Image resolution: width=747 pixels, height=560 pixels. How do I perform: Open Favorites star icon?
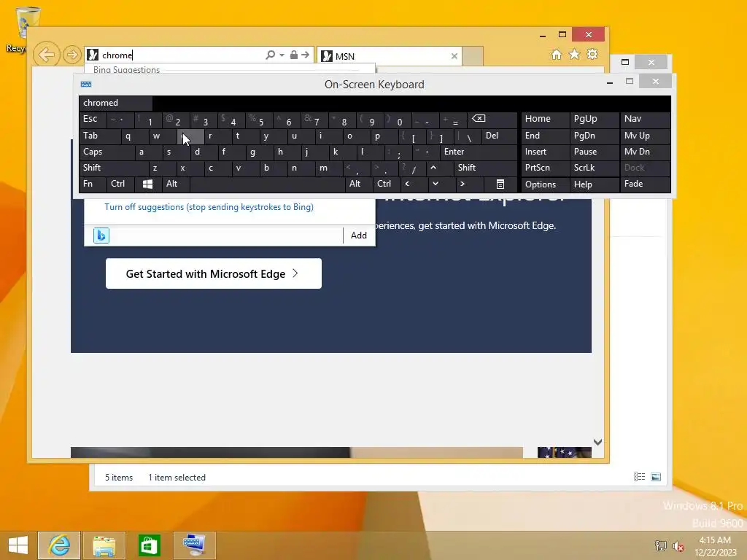point(575,54)
